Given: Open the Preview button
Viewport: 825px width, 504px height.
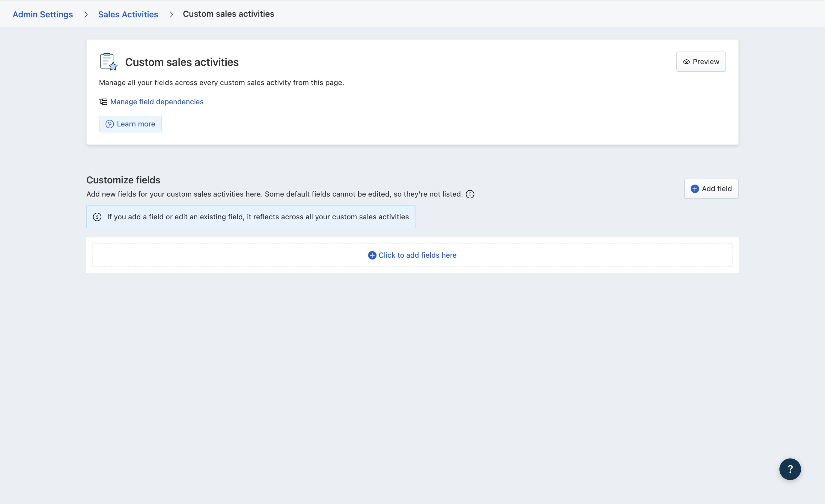Looking at the screenshot, I should [x=701, y=62].
